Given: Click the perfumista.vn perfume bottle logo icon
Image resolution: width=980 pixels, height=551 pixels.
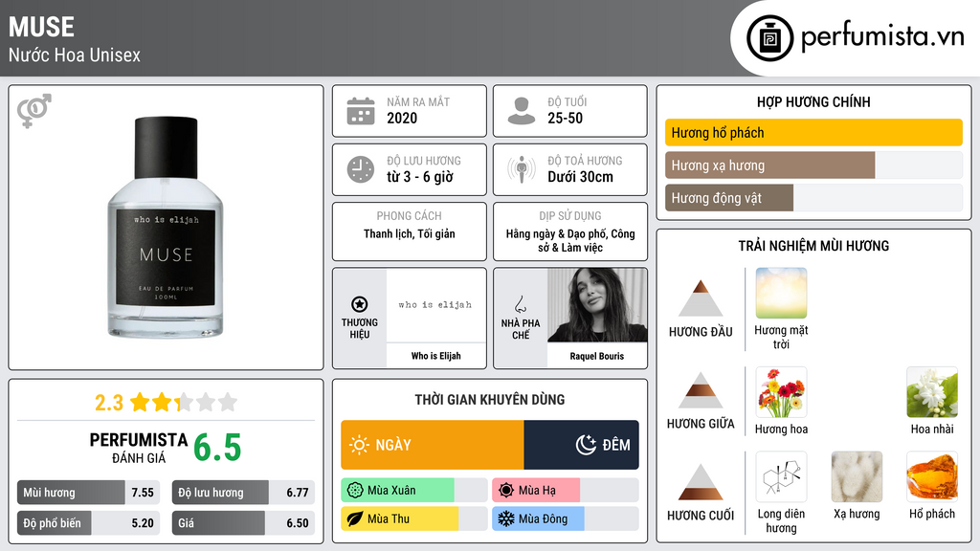Looking at the screenshot, I should coord(769,38).
